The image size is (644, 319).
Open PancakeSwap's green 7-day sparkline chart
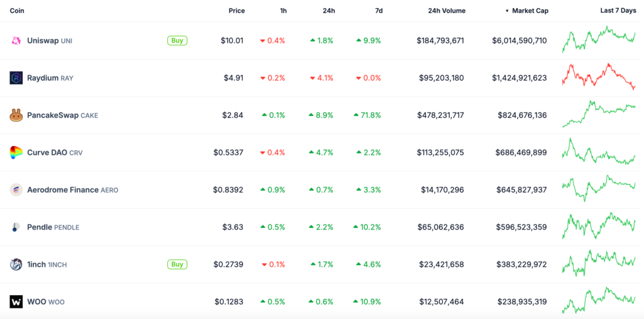click(599, 113)
